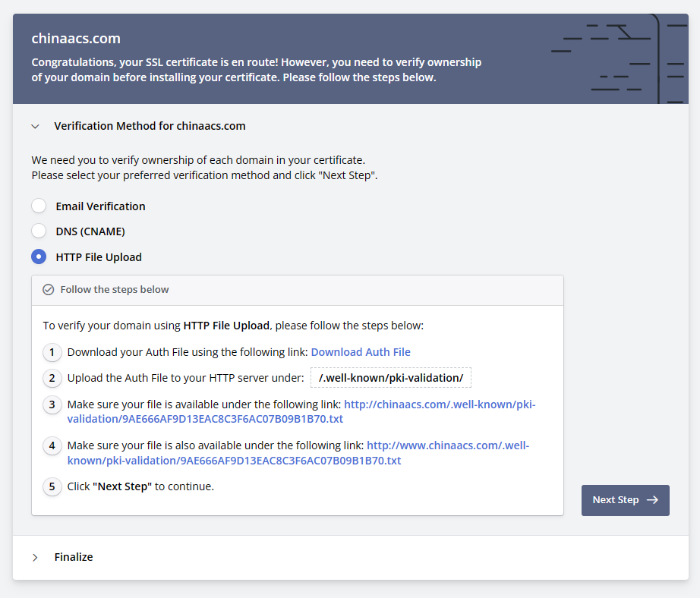Click the arrow icon inside Next Step

pos(652,500)
